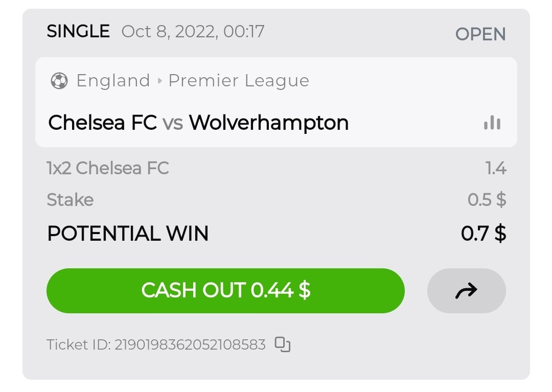This screenshot has height=392, width=552.
Task: Tap the green Cash Out 0.44 $ button
Action: click(225, 290)
